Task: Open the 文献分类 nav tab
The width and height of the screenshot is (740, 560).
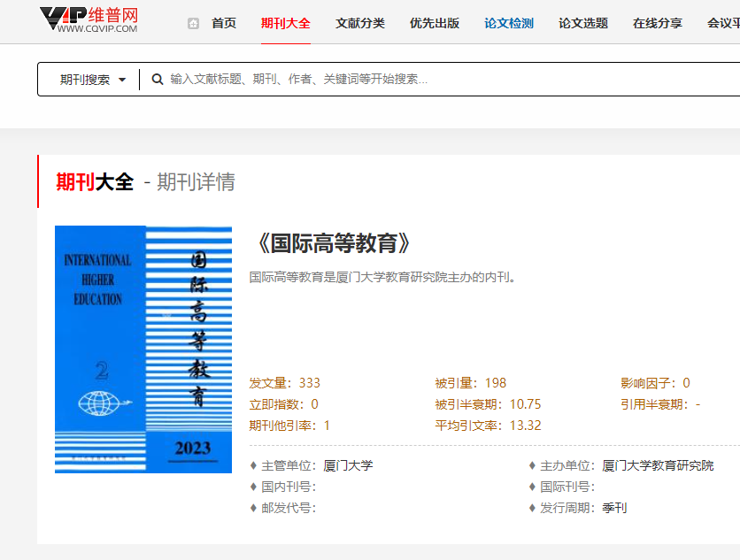Action: click(x=360, y=23)
